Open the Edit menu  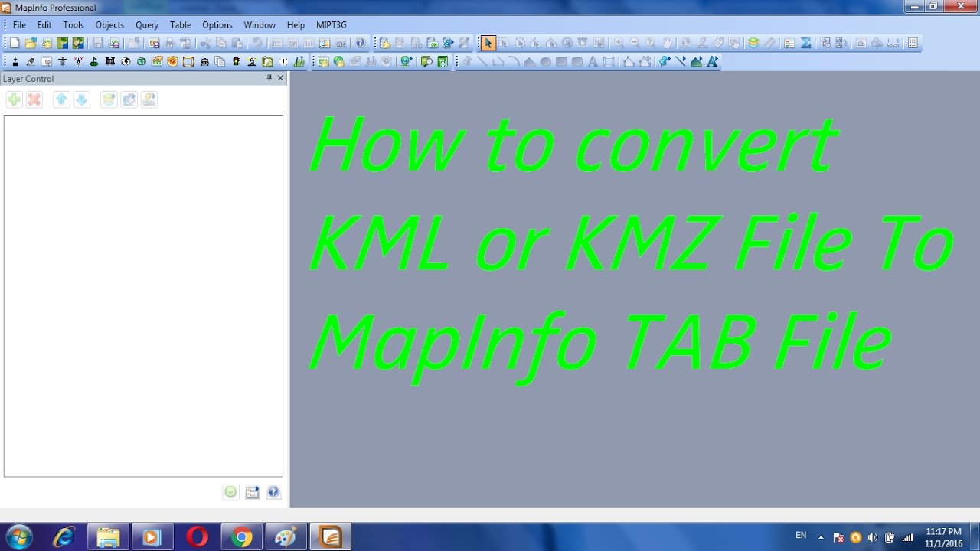tap(44, 24)
